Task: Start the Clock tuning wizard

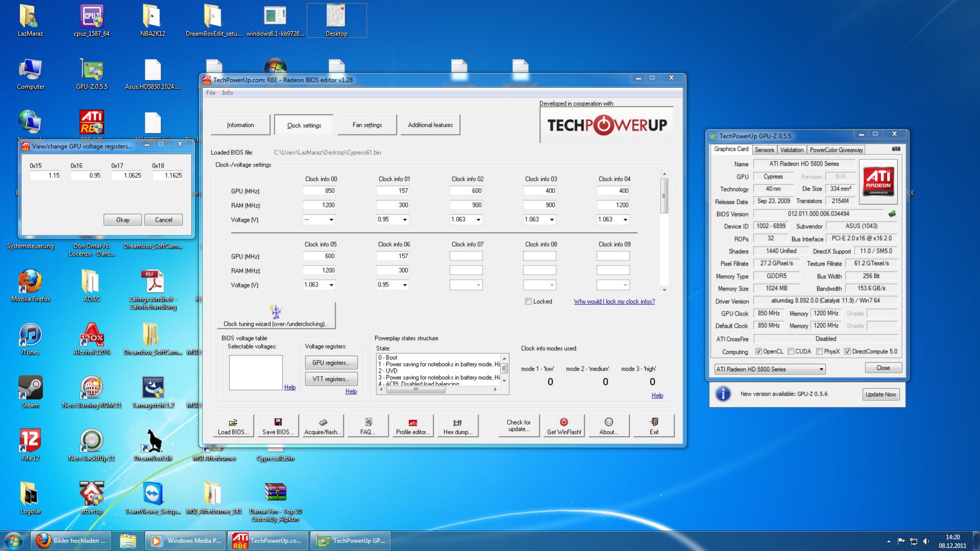Action: click(x=276, y=316)
